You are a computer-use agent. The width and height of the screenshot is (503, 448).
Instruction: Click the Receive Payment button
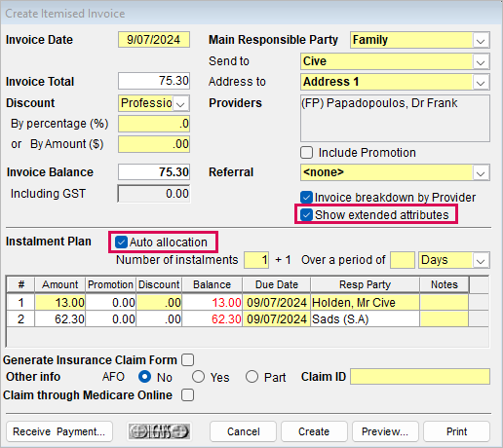pyautogui.click(x=59, y=431)
